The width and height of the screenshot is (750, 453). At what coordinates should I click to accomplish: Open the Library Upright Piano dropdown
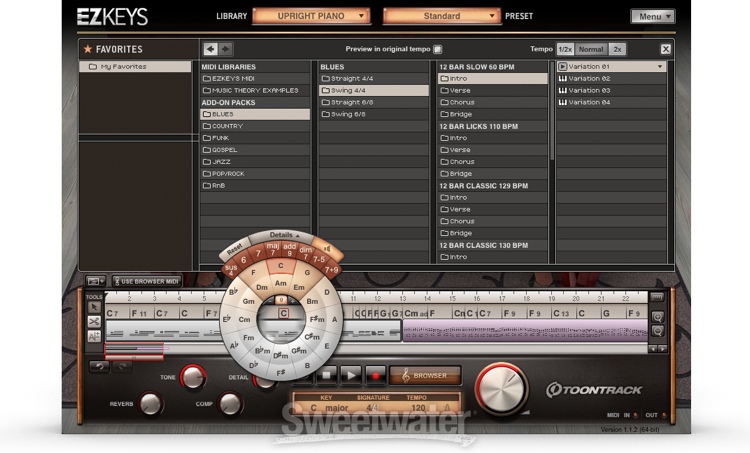[x=311, y=16]
